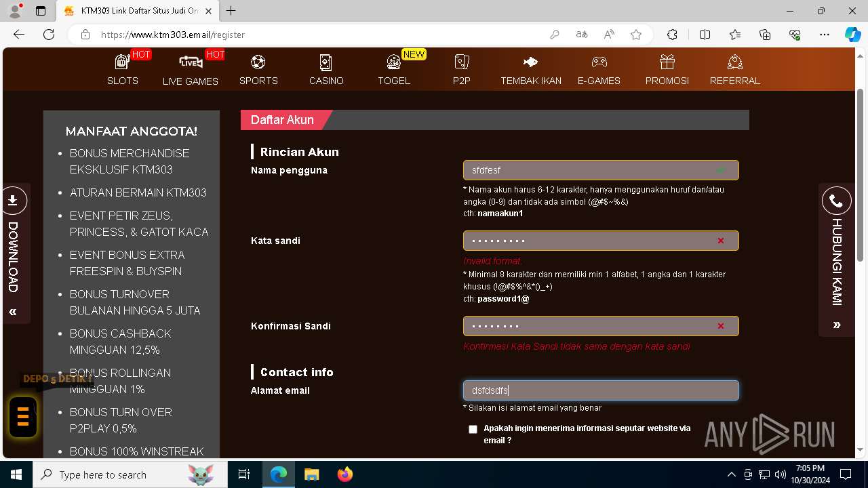Click EVENT BONUS EXTRA FREESPIN item
The image size is (868, 488).
coord(127,263)
